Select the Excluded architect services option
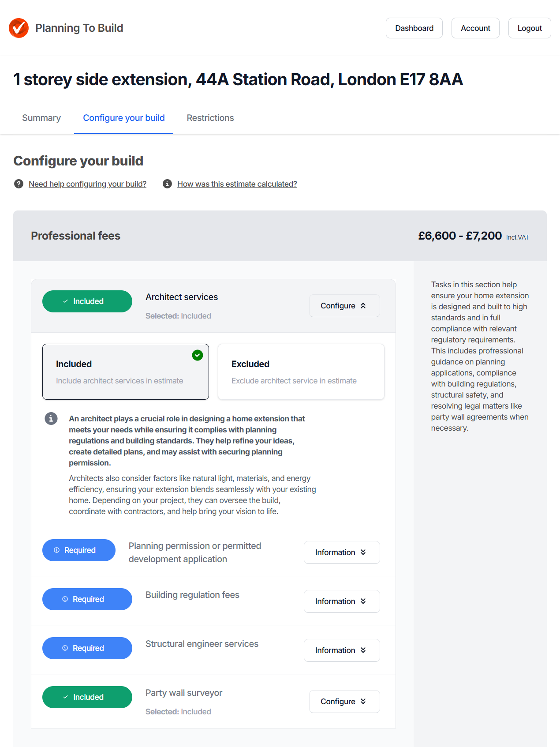This screenshot has height=747, width=560. coord(301,372)
